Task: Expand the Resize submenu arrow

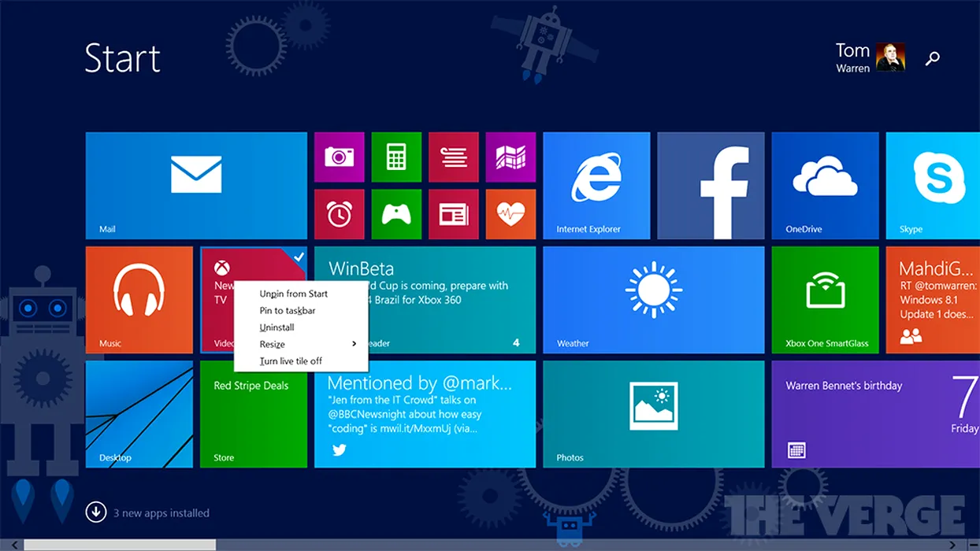Action: click(354, 344)
